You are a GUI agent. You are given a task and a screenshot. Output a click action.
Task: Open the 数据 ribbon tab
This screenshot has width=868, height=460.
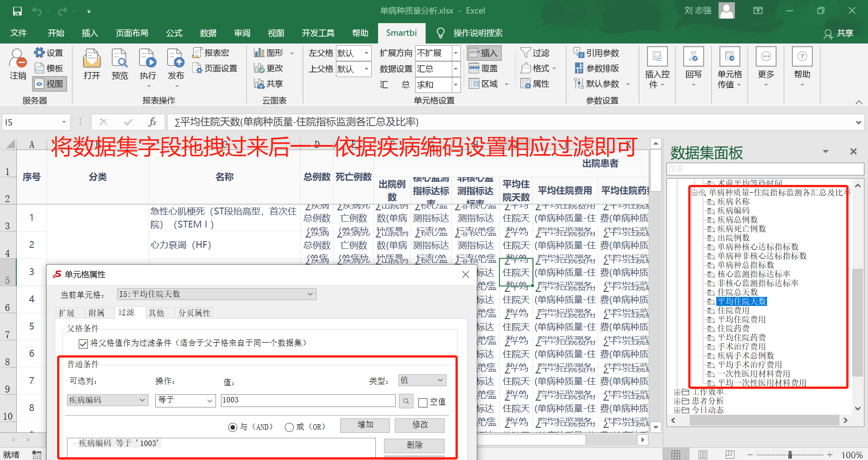pyautogui.click(x=208, y=33)
